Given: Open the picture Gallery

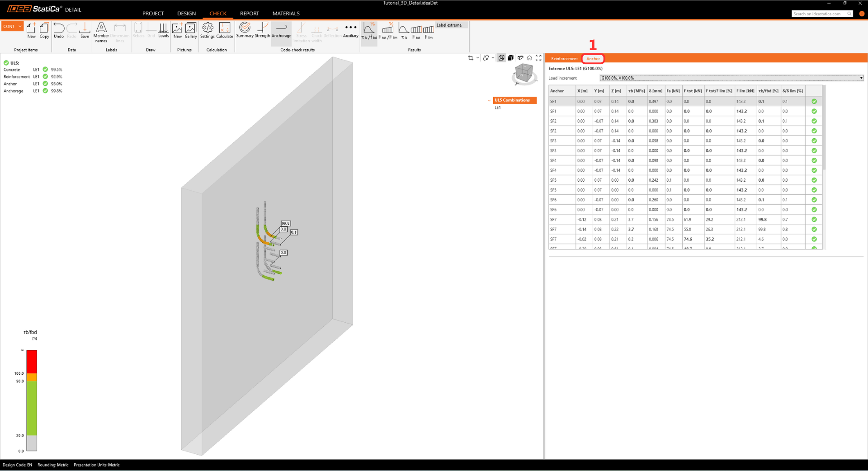Looking at the screenshot, I should pyautogui.click(x=191, y=30).
